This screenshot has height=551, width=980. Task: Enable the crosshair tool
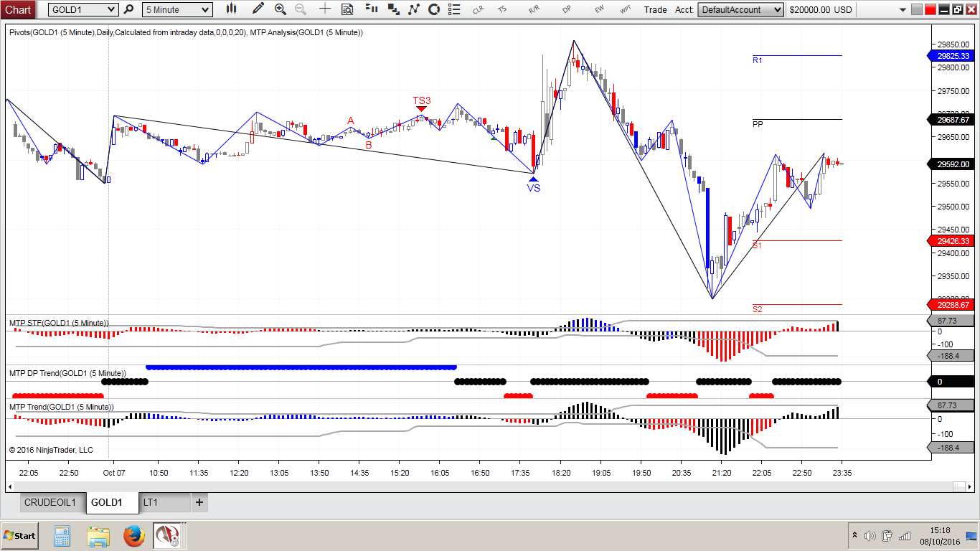[324, 9]
